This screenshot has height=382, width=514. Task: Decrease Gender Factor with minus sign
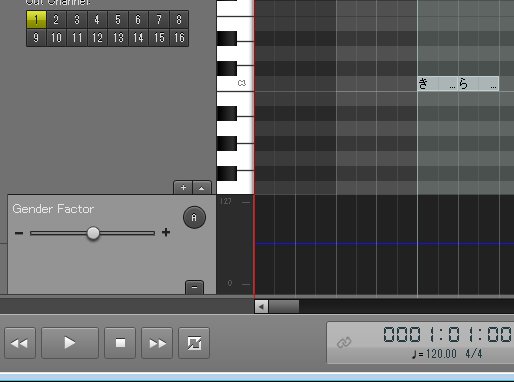coord(19,233)
